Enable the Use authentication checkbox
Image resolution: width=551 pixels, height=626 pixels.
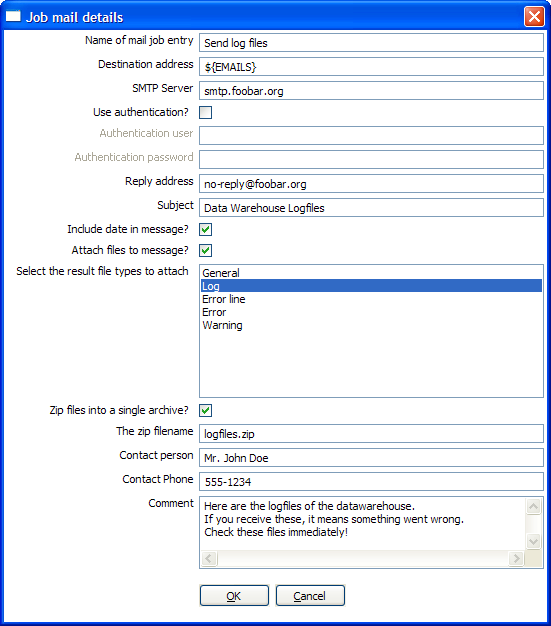tap(206, 113)
